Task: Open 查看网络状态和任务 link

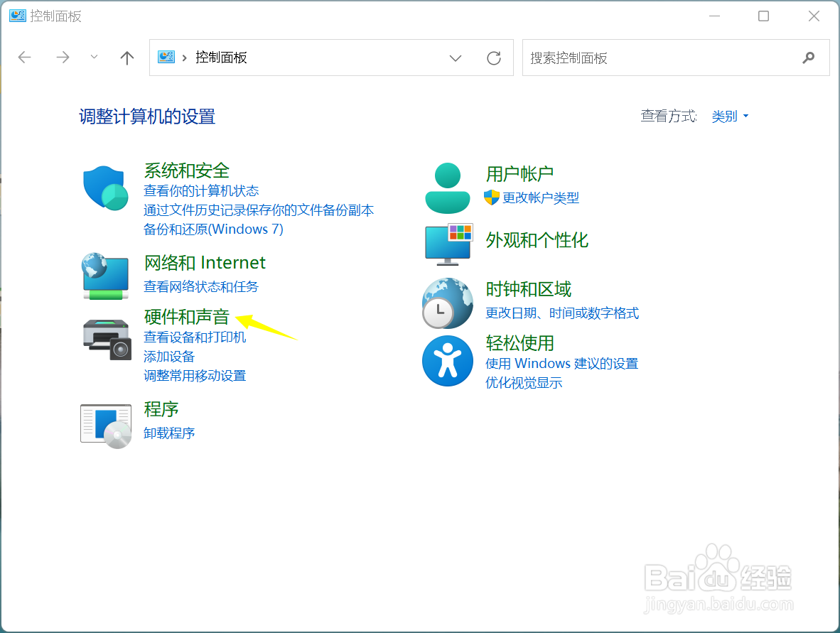Action: point(201,286)
